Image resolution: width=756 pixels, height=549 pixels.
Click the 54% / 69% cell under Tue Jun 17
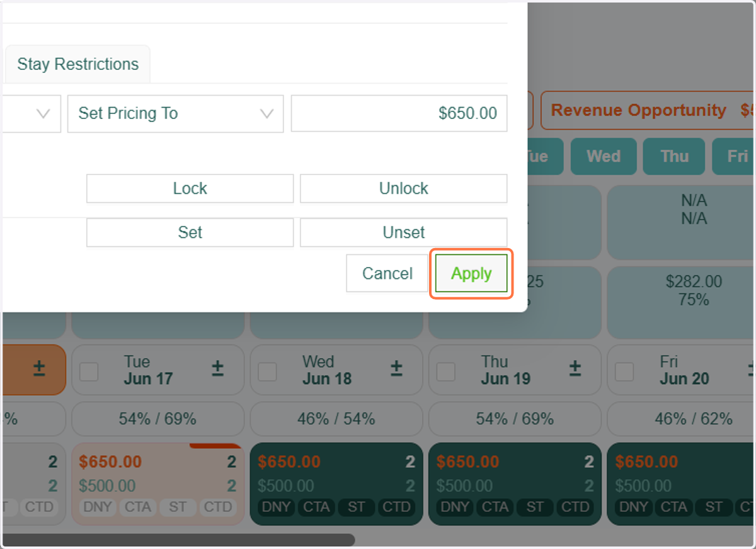tap(157, 419)
